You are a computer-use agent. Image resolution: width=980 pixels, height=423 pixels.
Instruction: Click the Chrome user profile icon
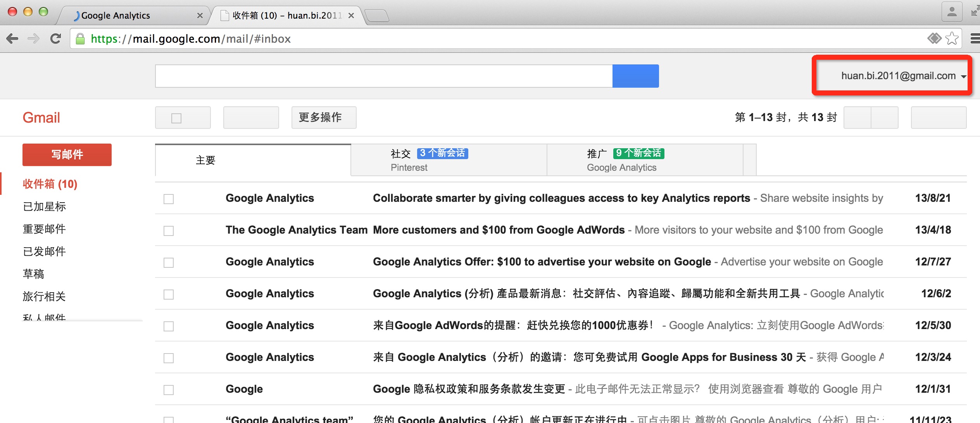pyautogui.click(x=952, y=12)
